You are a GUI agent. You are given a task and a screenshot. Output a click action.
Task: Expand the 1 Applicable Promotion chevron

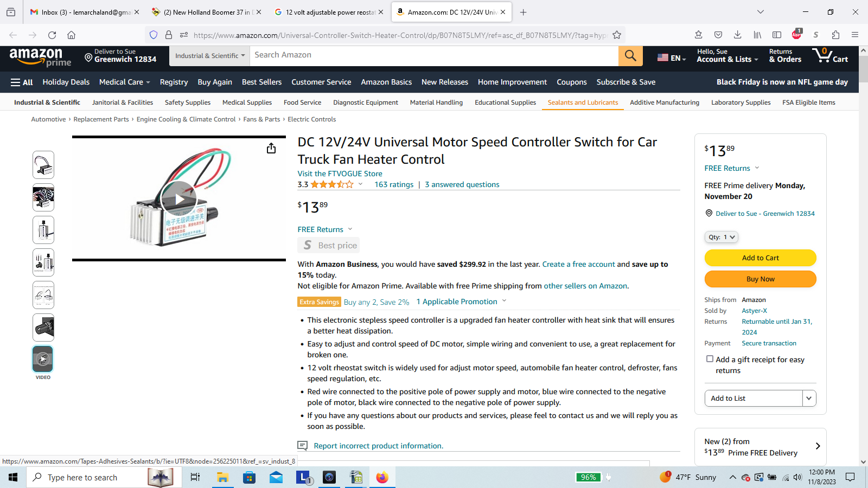[x=505, y=301]
